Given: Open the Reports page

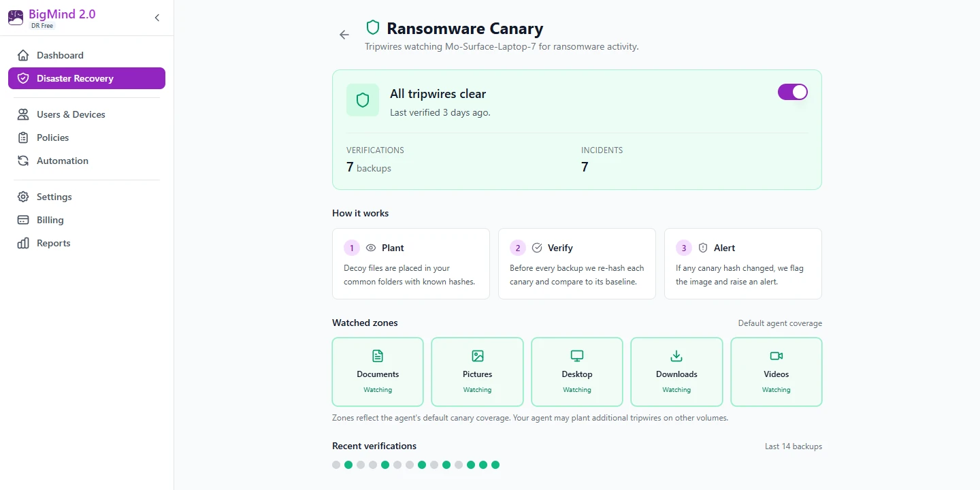Looking at the screenshot, I should click(86, 243).
